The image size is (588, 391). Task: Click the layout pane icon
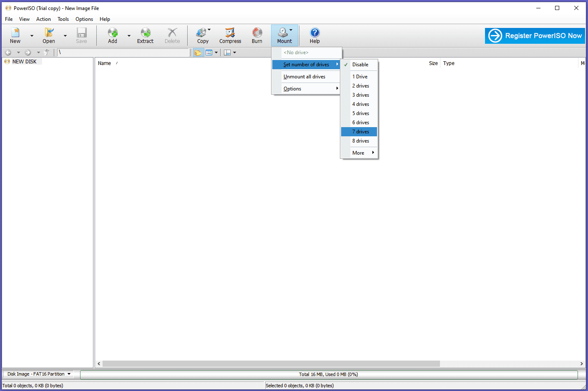227,53
